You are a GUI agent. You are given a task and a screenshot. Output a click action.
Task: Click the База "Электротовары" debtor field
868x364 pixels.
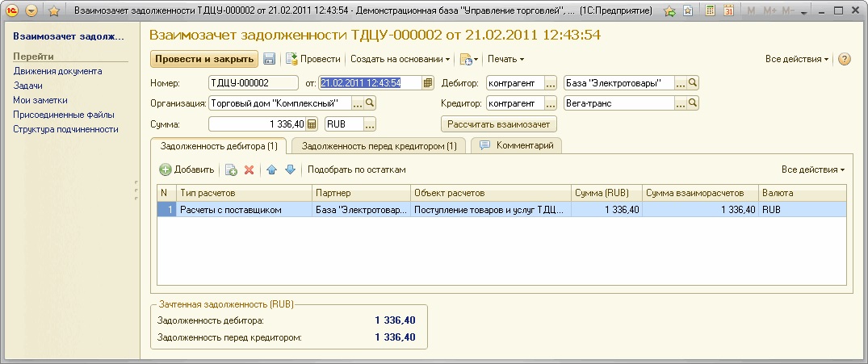[619, 83]
